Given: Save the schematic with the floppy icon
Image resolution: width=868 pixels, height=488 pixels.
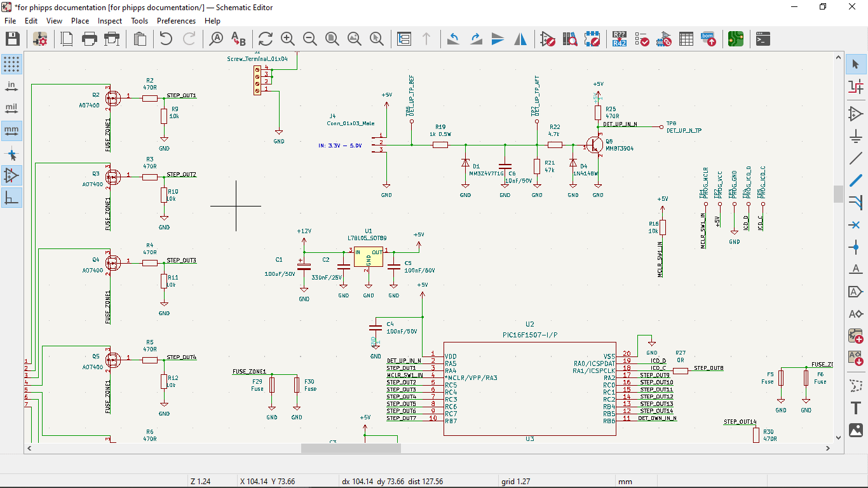Looking at the screenshot, I should tap(13, 39).
